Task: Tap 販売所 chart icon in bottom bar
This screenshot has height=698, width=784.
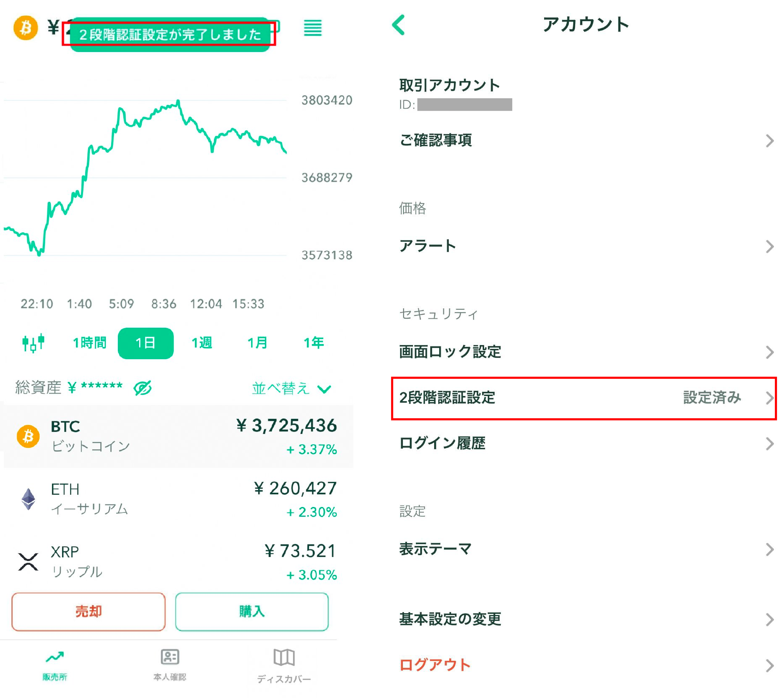Action: (54, 657)
